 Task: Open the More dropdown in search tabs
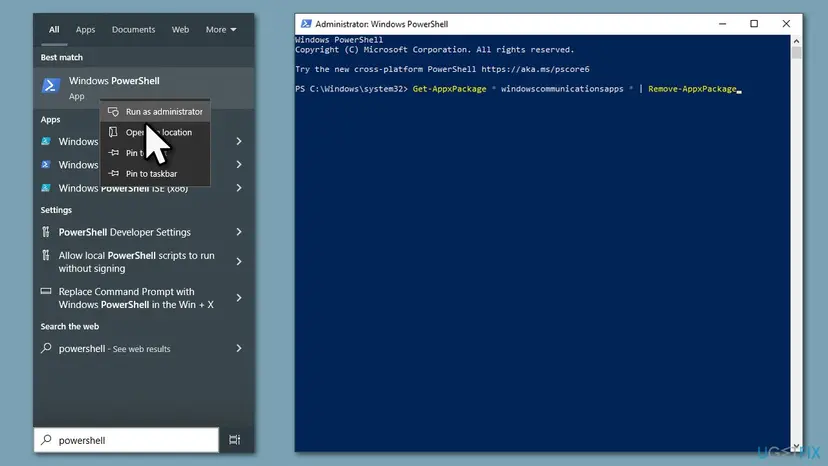point(221,30)
